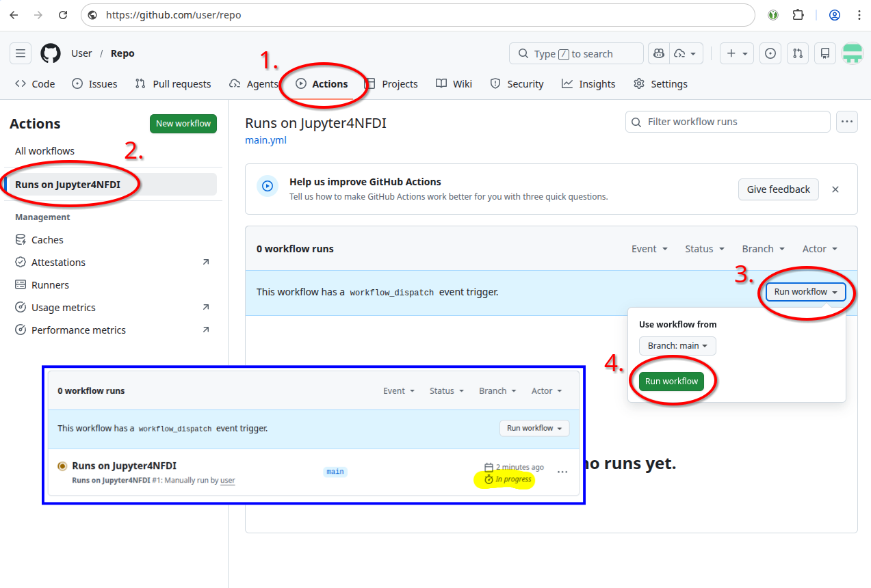Switch to the Wiki tab
Viewport: 871px width, 588px height.
(461, 83)
